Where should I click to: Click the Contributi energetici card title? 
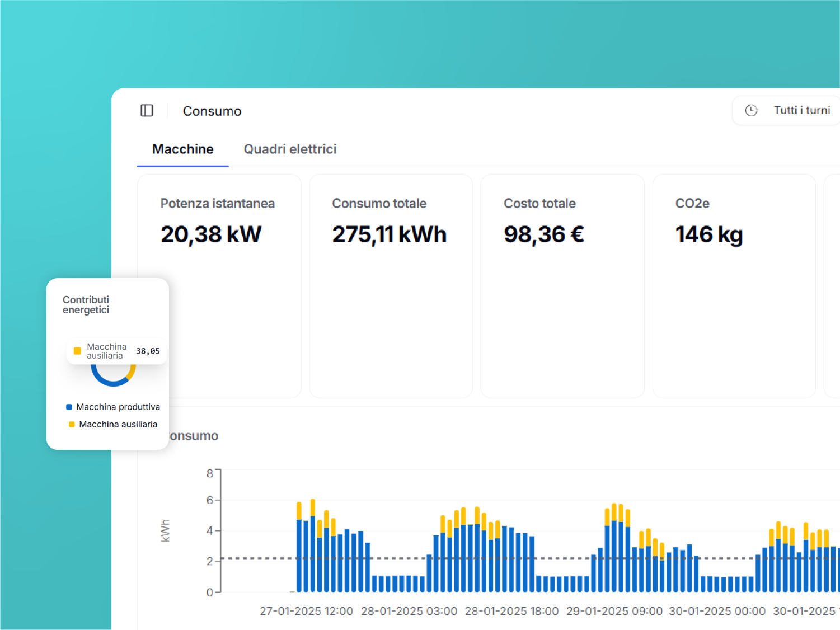tap(86, 305)
